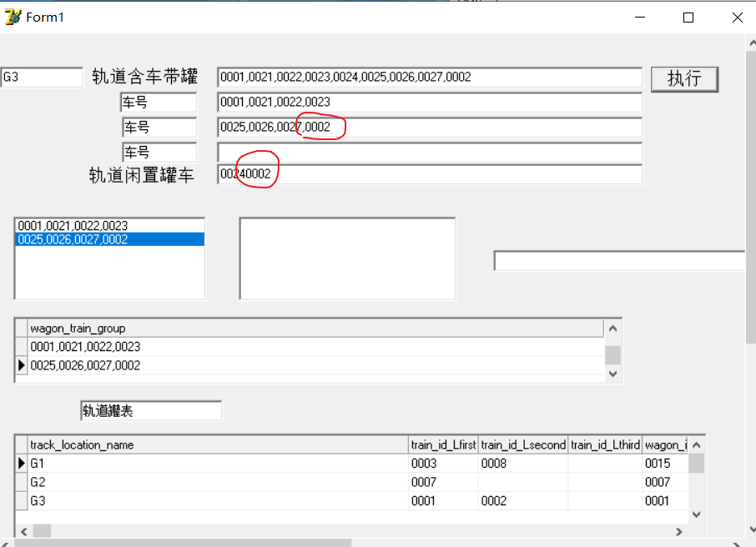Click the track_location_name column header
The width and height of the screenshot is (756, 547).
pyautogui.click(x=218, y=444)
